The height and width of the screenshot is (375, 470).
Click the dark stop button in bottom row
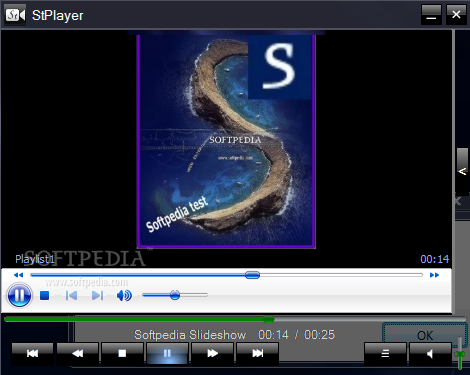point(122,353)
